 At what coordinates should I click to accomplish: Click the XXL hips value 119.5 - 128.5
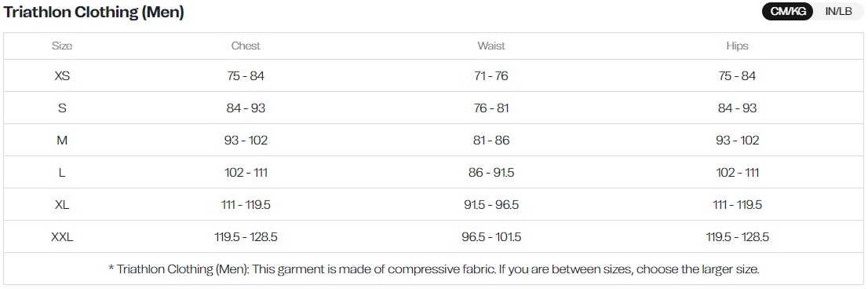coord(738,237)
